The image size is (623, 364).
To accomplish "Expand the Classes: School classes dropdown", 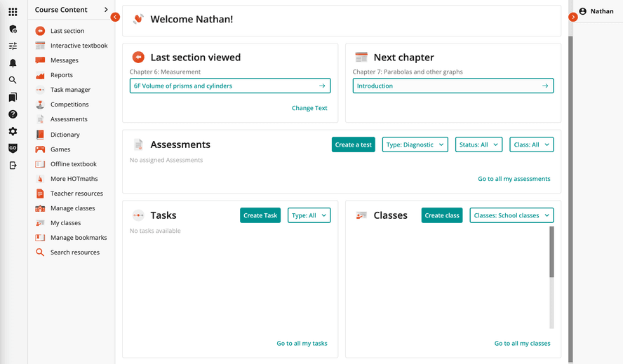I will [511, 215].
